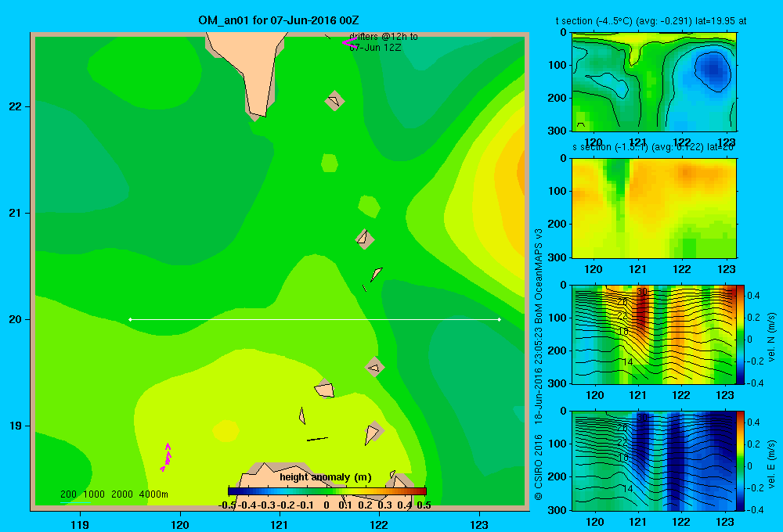The height and width of the screenshot is (532, 783).
Task: Click contour label '14' in the vel. N panel
Action: click(x=628, y=361)
